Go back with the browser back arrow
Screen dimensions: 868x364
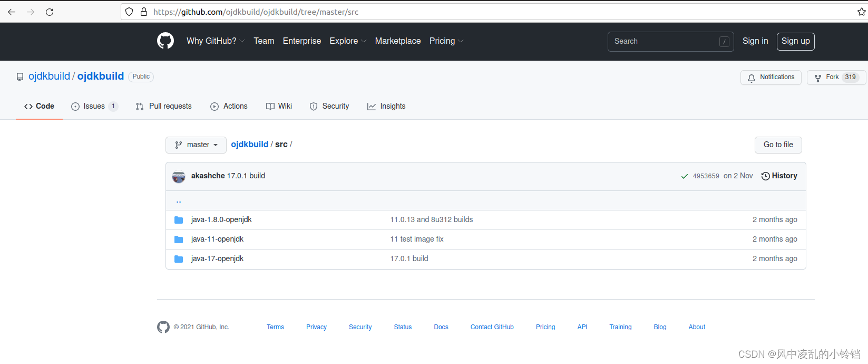pos(12,12)
